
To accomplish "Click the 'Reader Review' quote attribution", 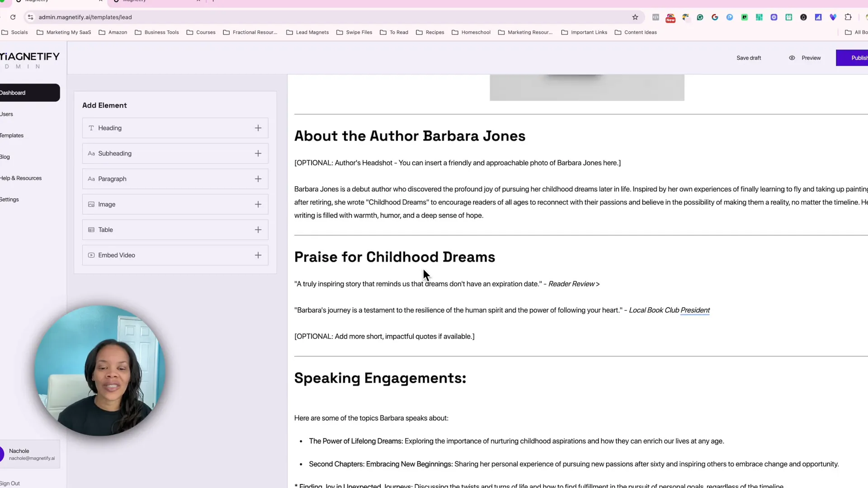I will coord(571,284).
